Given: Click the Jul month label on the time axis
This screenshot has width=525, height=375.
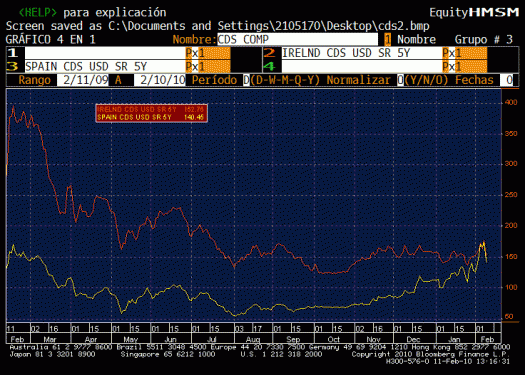Looking at the screenshot, I should [x=212, y=339].
